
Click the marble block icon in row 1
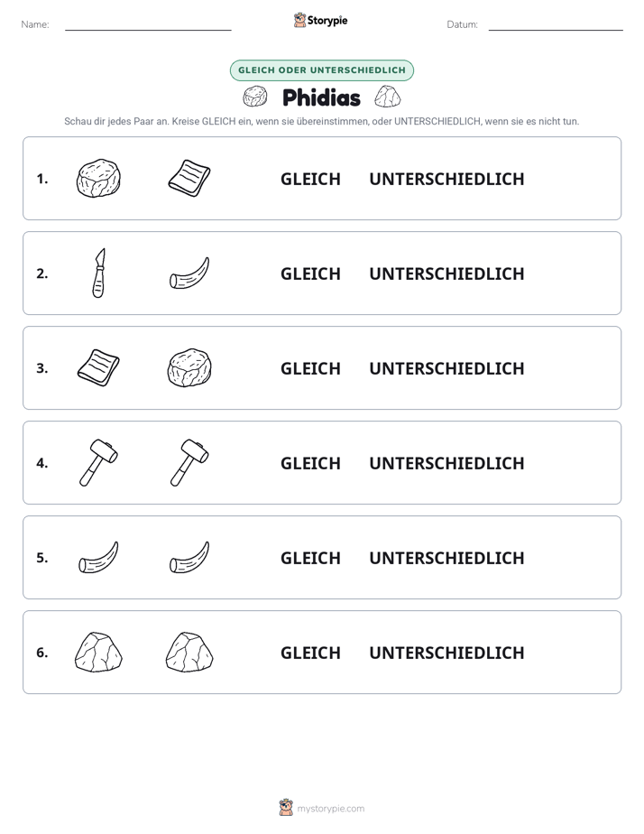(98, 178)
